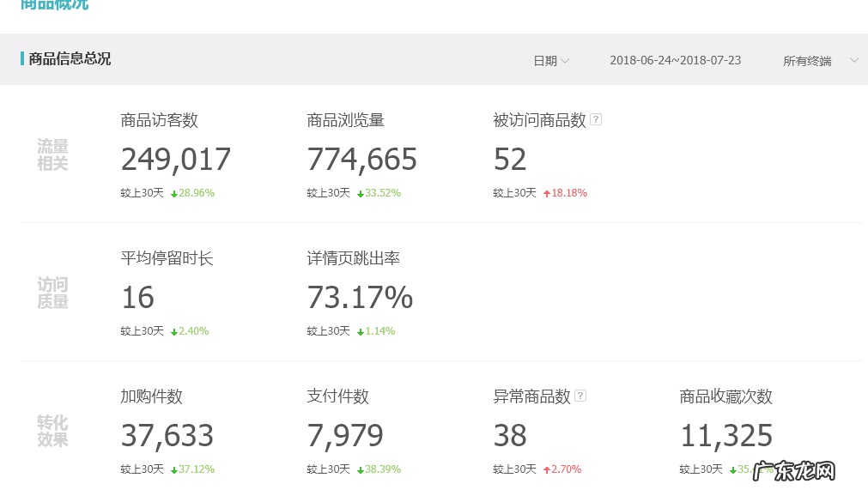Click the 支付件数 value 7,979
The height and width of the screenshot is (496, 868).
point(346,436)
